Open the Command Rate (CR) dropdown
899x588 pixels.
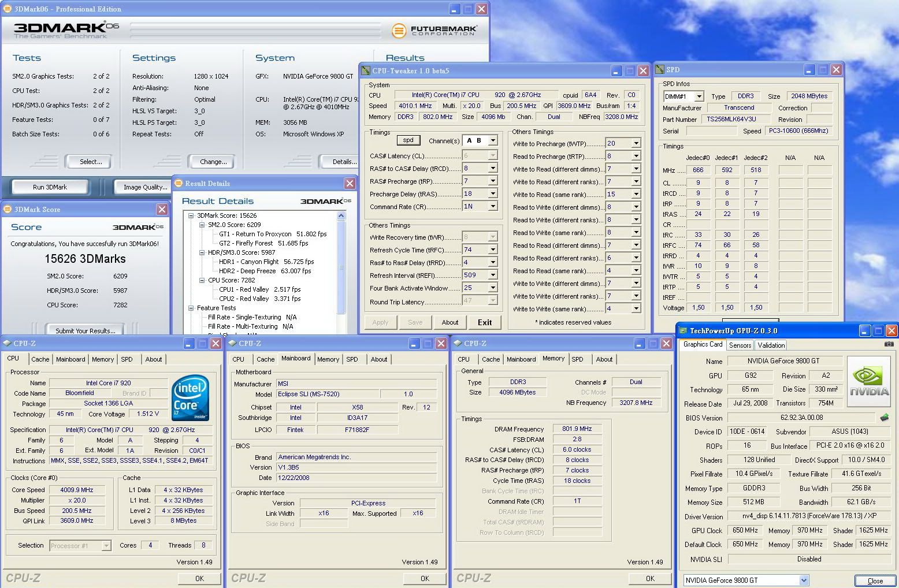click(x=493, y=206)
